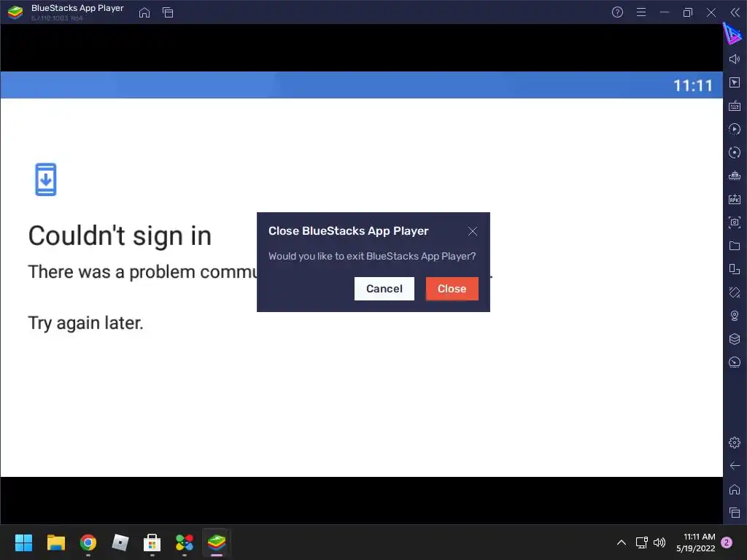Click the shake device icon in sidebar
Viewport: 747px width, 560px height.
[x=735, y=292]
